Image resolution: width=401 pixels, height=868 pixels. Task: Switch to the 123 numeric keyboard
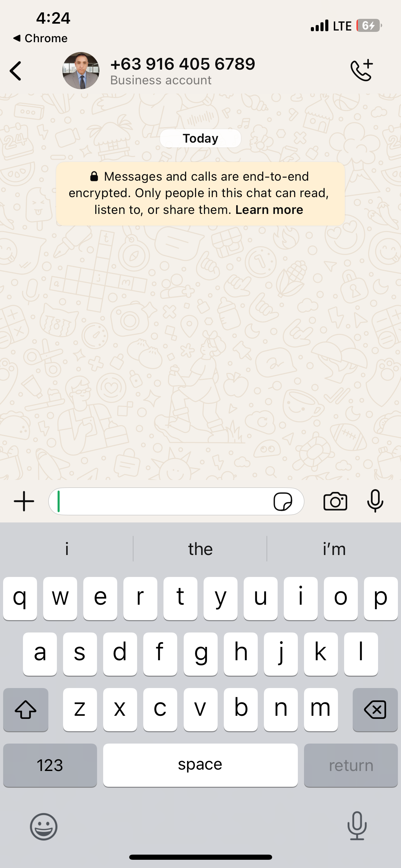coord(50,765)
